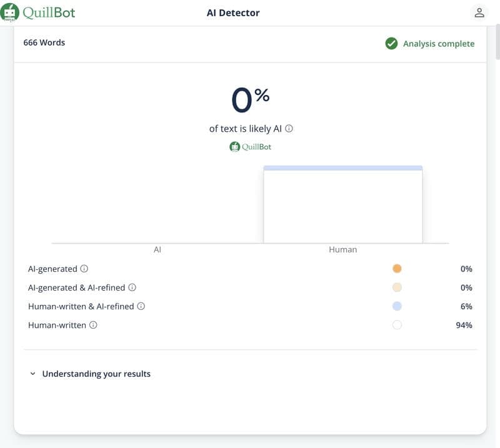Click the blue Human-written & AI-refined dot
Viewport: 500px width, 448px height.
click(x=397, y=306)
